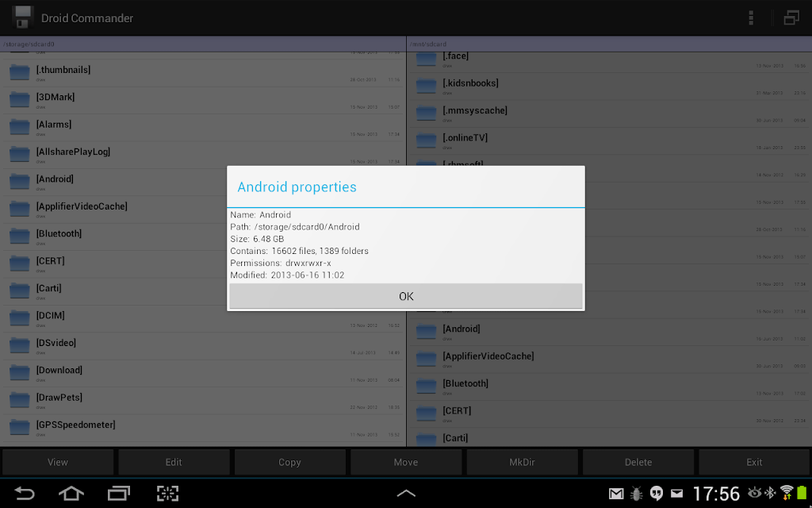The image size is (812, 508).
Task: Tap the window switch icon in title bar
Action: pyautogui.click(x=791, y=18)
